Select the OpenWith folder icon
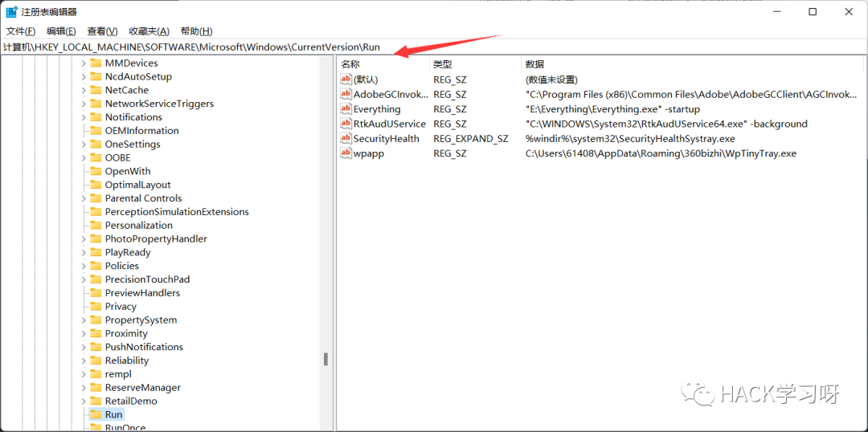Screen dimensions: 868x432 [x=96, y=172]
